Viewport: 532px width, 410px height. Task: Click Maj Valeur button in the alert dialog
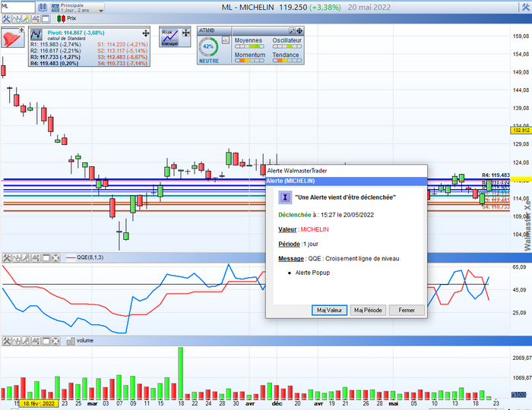click(x=329, y=310)
